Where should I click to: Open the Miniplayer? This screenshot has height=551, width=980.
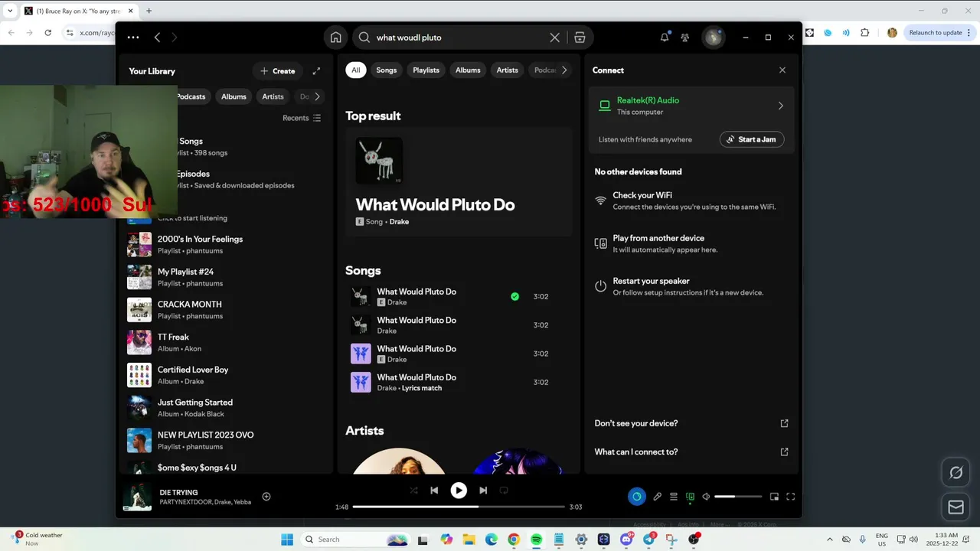(774, 497)
